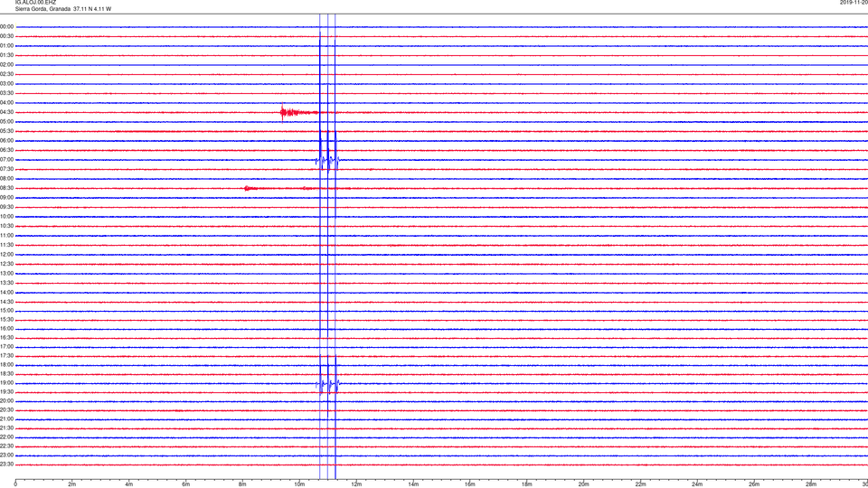
Task: Click the 22m tick label on the time axis
Action: pyautogui.click(x=640, y=484)
